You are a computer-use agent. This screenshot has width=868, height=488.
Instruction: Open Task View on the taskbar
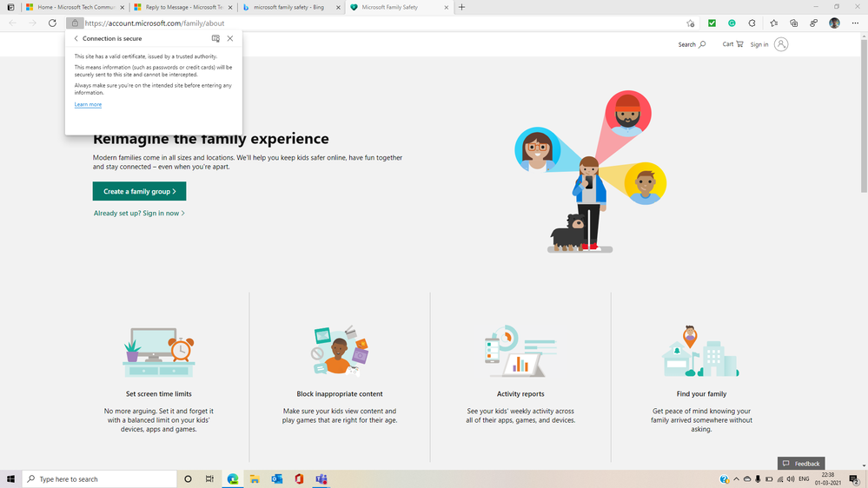[x=209, y=479]
